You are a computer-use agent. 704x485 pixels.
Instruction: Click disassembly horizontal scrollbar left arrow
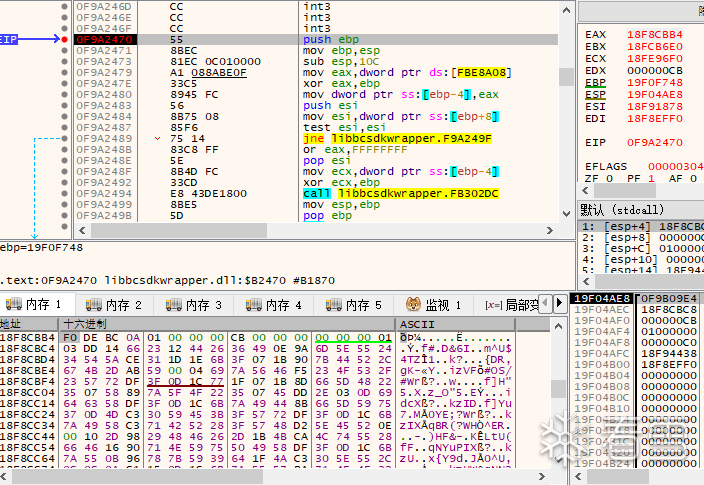click(82, 230)
